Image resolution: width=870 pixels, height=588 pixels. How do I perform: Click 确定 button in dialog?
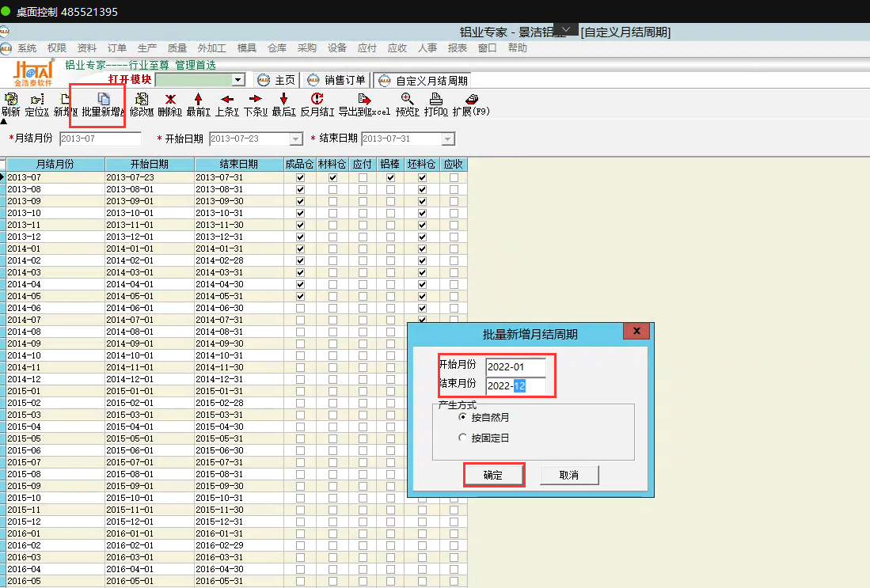tap(492, 475)
